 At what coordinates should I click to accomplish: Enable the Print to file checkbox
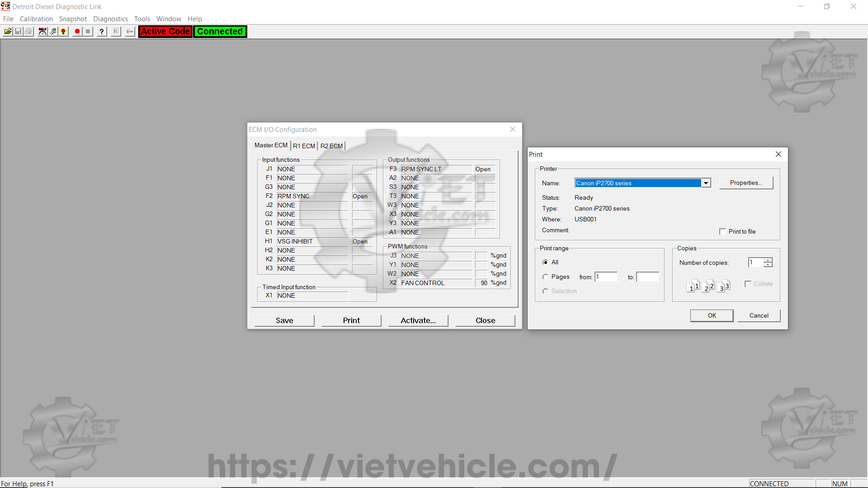tap(722, 231)
